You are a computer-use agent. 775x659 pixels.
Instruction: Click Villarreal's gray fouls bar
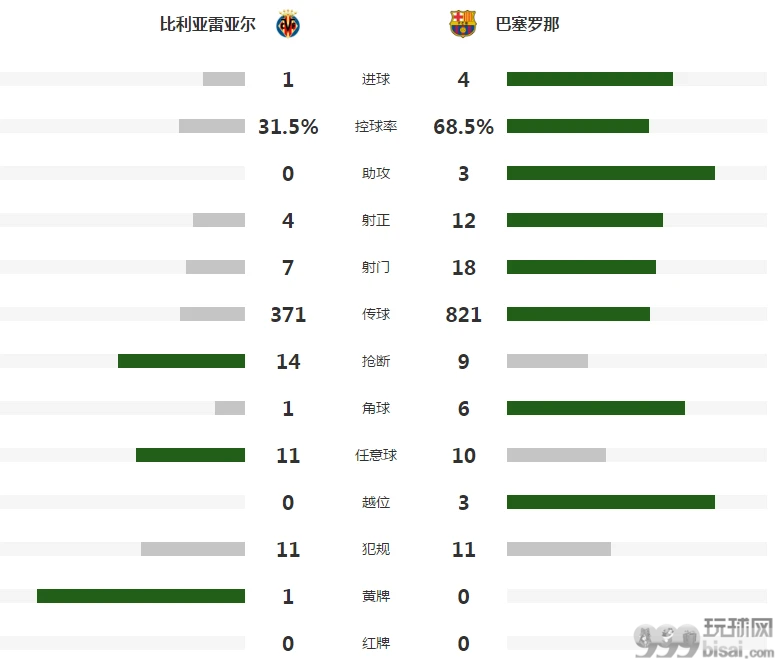coord(193,549)
